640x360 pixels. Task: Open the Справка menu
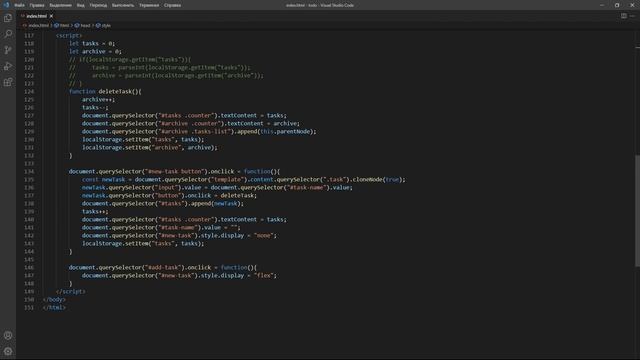click(173, 5)
